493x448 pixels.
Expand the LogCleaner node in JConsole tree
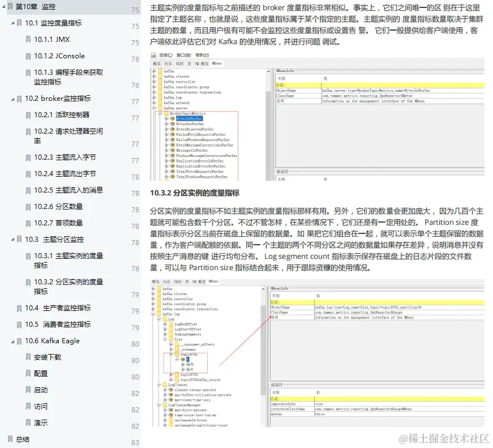coord(160,385)
